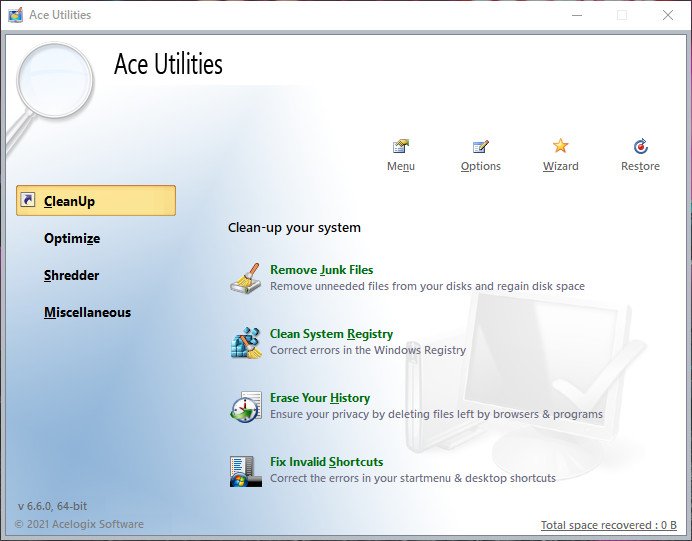Click the Ace Utilities title bar app icon
The width and height of the screenshot is (692, 541).
click(15, 15)
